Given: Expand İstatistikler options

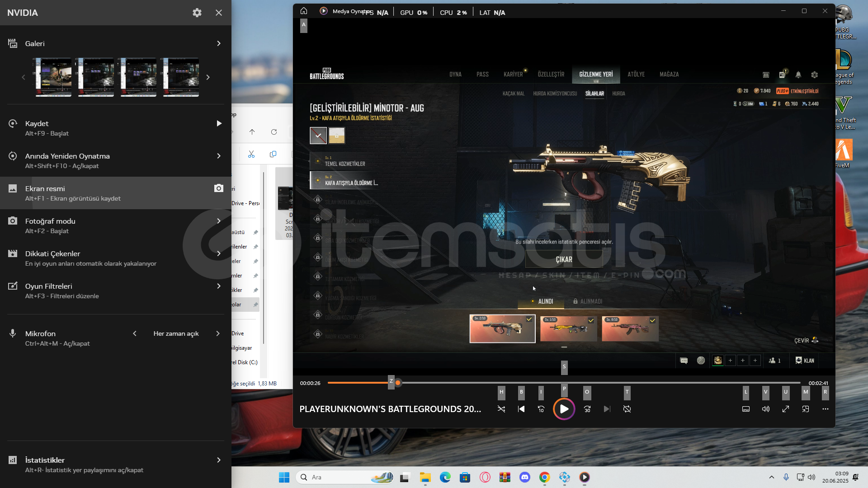Looking at the screenshot, I should click(x=219, y=460).
